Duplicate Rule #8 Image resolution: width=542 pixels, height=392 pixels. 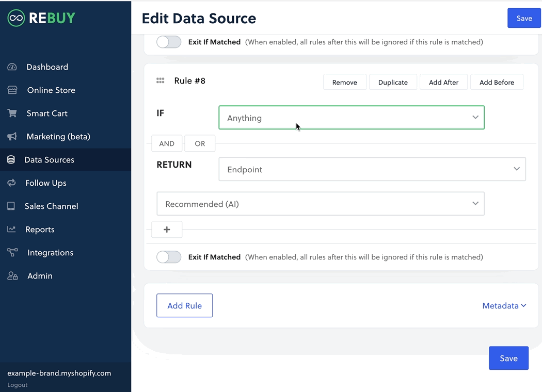click(x=393, y=82)
